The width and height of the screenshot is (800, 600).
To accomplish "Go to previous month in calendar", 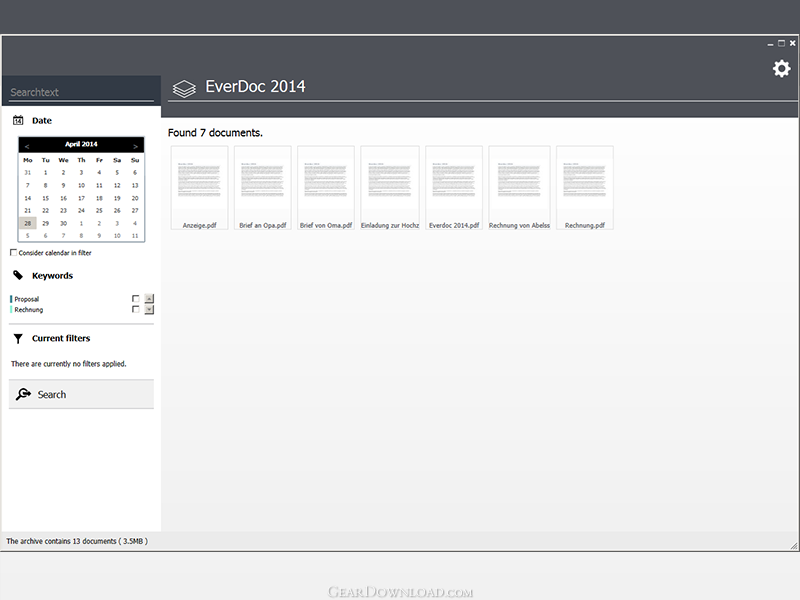I will 27,145.
